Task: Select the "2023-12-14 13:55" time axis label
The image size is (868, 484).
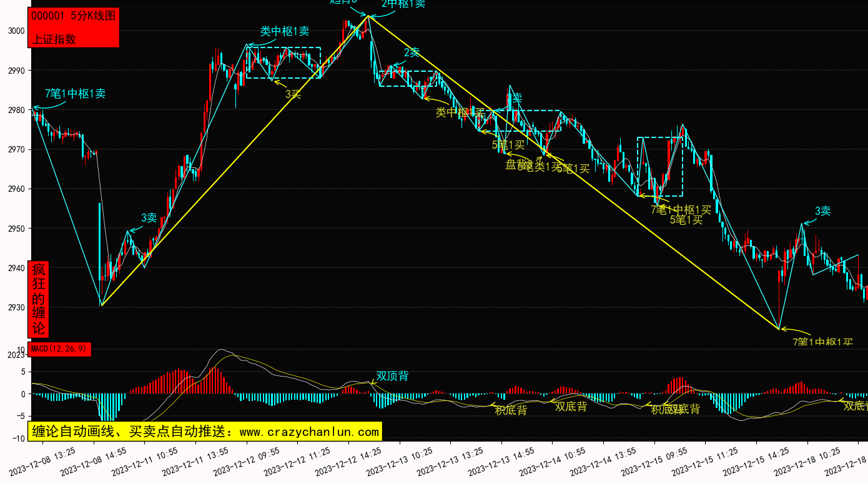Action: (603, 462)
